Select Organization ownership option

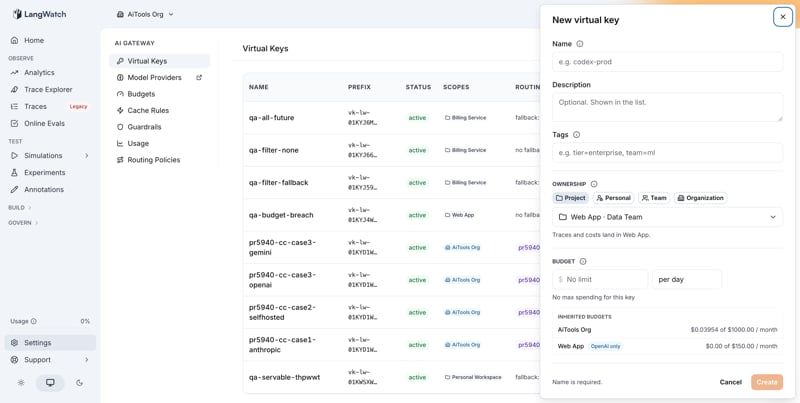[x=701, y=198]
